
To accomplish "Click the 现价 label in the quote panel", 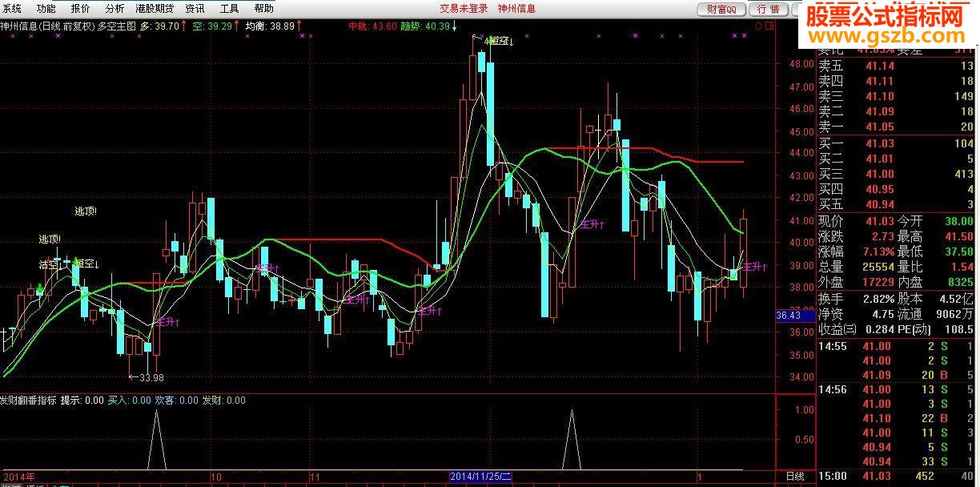I will [x=831, y=221].
